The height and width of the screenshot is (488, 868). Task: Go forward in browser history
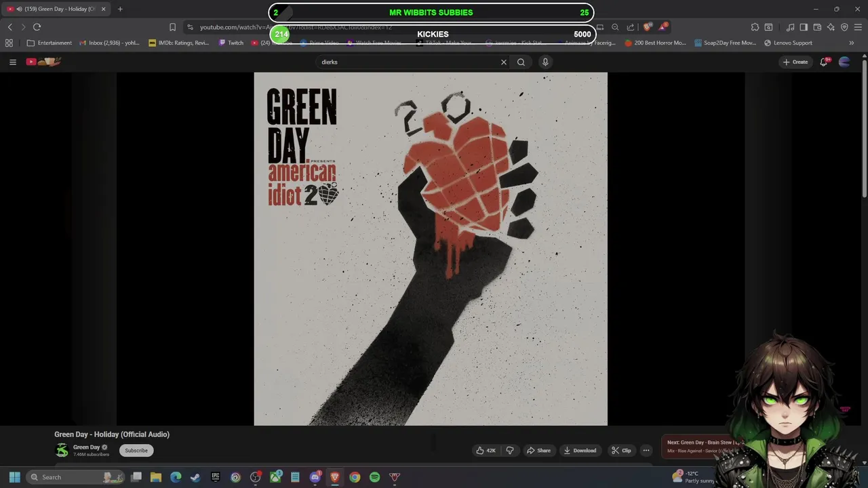[x=23, y=27]
